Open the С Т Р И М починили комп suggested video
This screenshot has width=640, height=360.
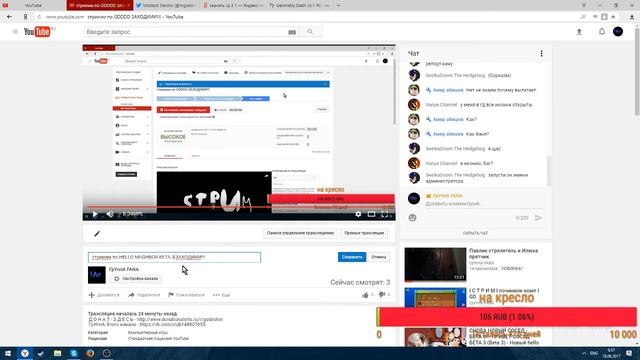click(x=435, y=298)
